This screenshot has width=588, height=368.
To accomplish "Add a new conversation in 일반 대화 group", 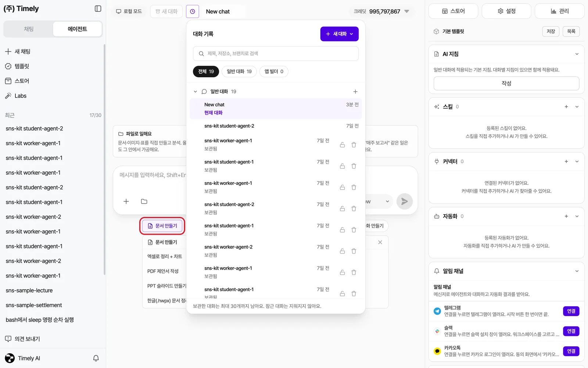I will (x=355, y=92).
